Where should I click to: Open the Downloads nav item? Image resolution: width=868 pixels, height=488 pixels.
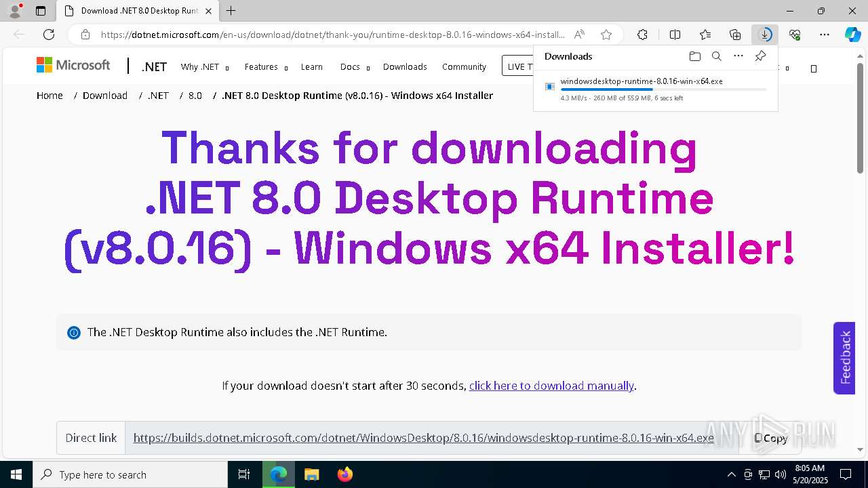click(405, 66)
